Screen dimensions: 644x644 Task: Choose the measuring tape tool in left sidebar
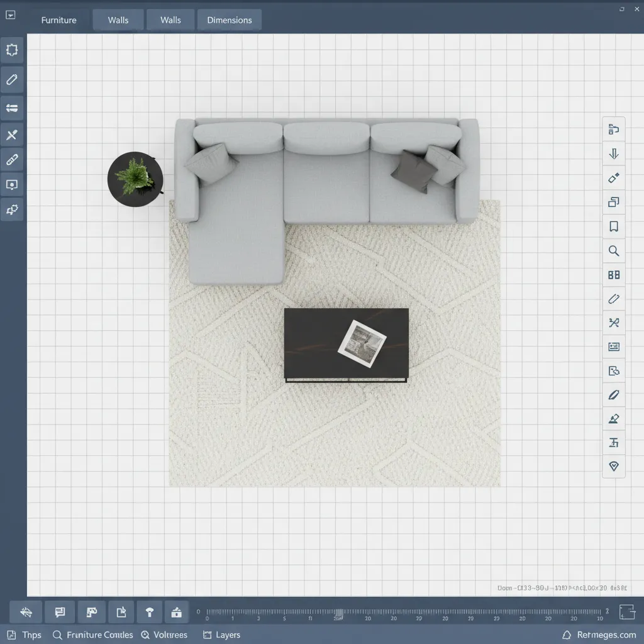click(12, 159)
